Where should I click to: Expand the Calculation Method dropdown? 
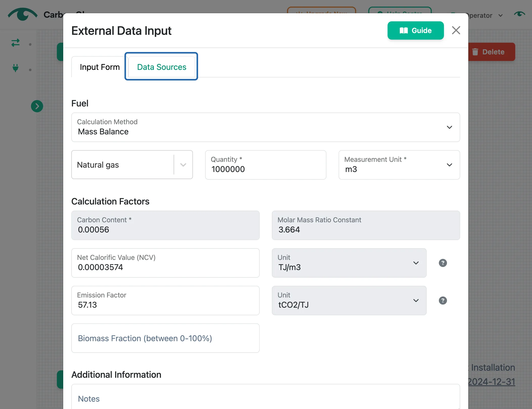pyautogui.click(x=265, y=127)
